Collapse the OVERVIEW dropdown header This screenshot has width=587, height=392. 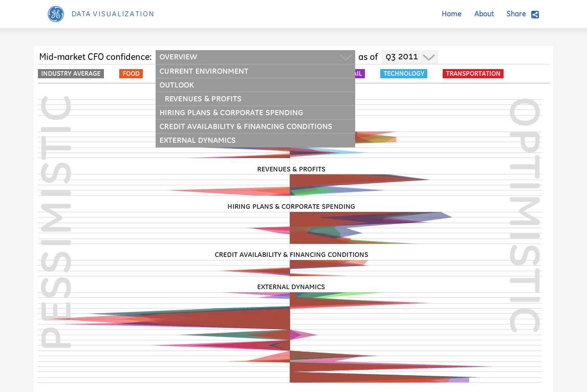(255, 57)
